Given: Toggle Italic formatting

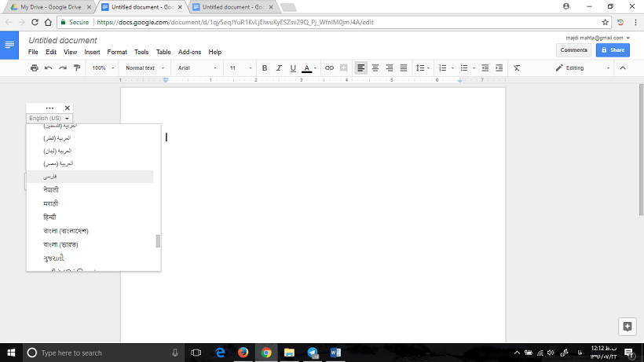Looking at the screenshot, I should point(279,68).
